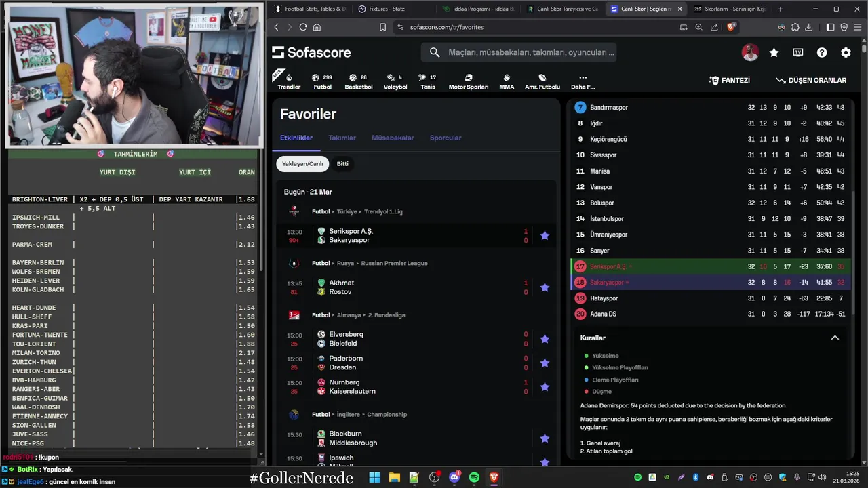
Task: Click the zoom magnifier icon in address bar
Action: coord(698,27)
